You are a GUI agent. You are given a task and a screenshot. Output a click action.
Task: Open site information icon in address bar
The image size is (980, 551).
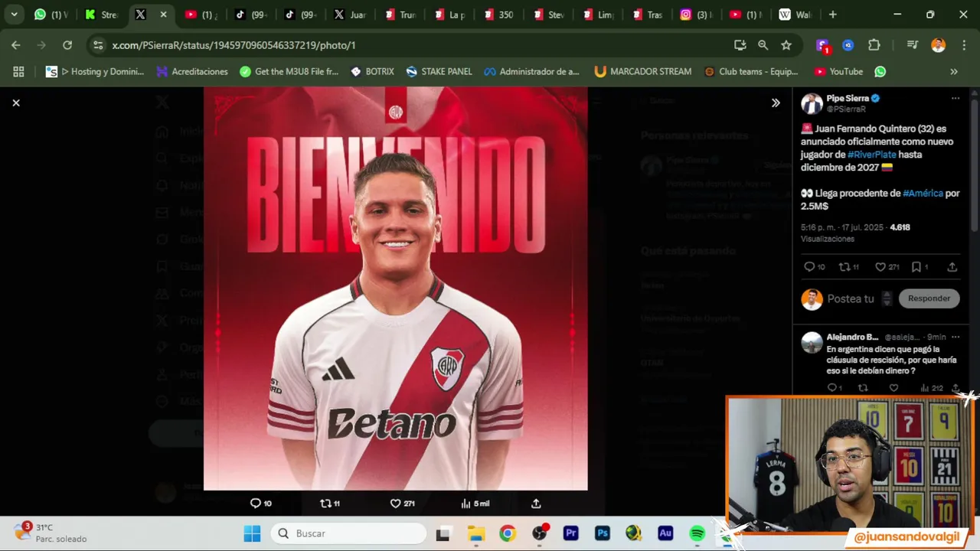(x=98, y=45)
